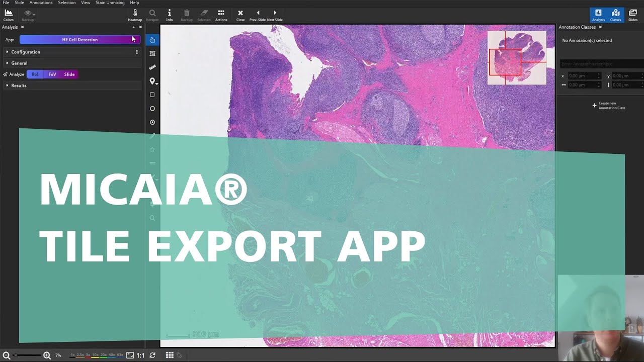The image size is (644, 362).
Task: Close the Annotation Classes tab
Action: click(600, 27)
